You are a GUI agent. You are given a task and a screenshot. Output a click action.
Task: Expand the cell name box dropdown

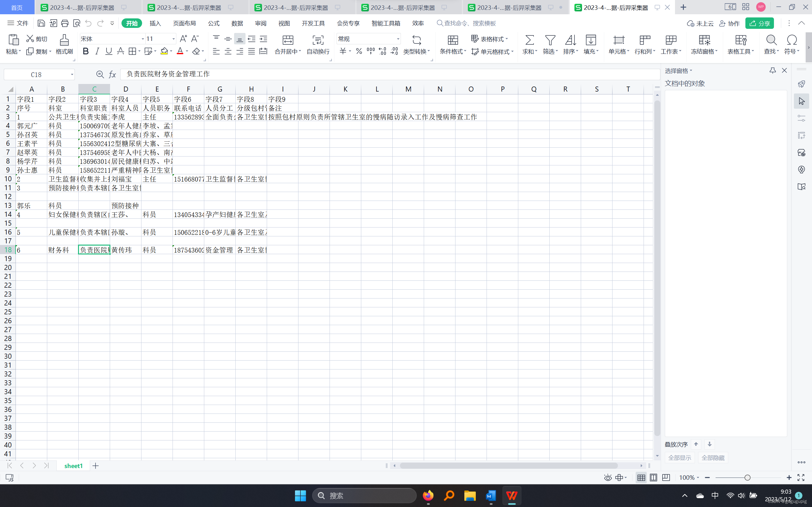tap(72, 74)
